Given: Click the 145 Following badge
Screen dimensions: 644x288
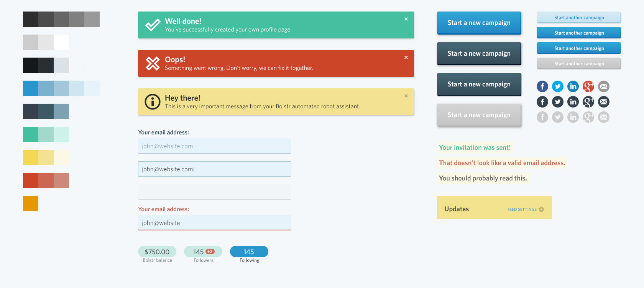Looking at the screenshot, I should (249, 252).
